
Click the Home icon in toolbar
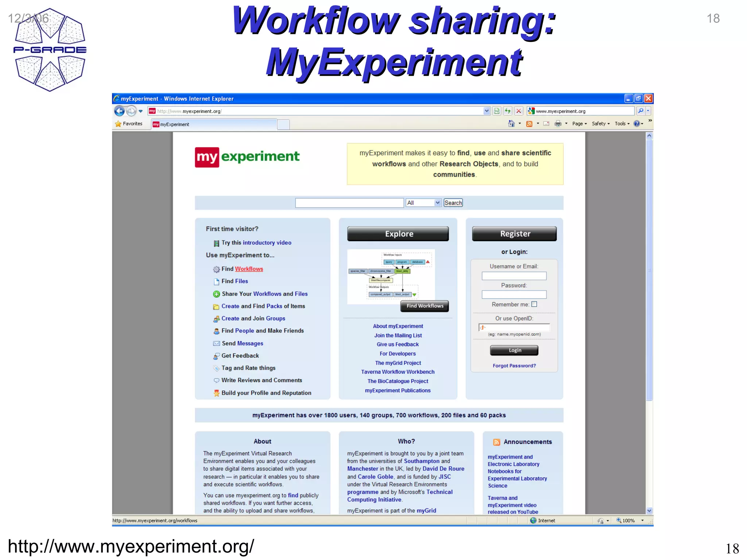click(x=511, y=124)
